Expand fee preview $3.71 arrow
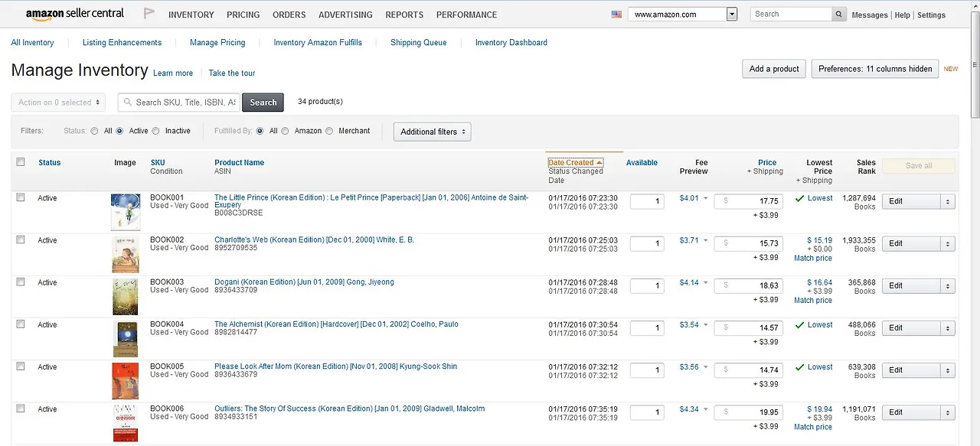 pyautogui.click(x=706, y=240)
